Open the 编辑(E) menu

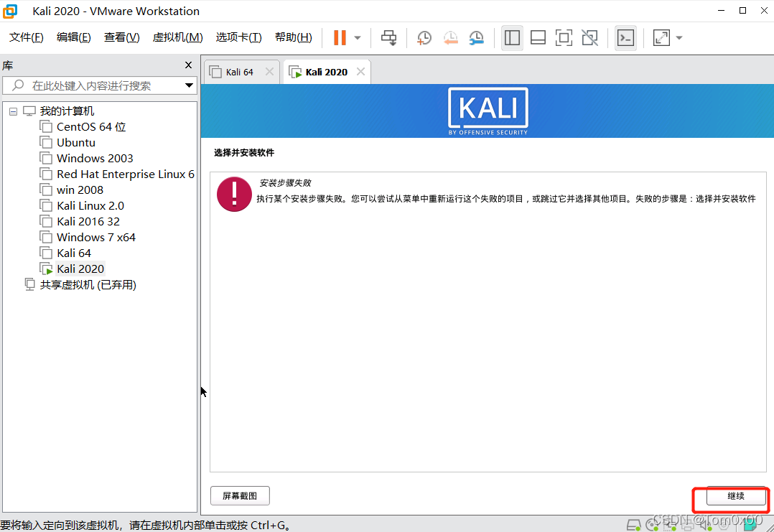coord(73,37)
